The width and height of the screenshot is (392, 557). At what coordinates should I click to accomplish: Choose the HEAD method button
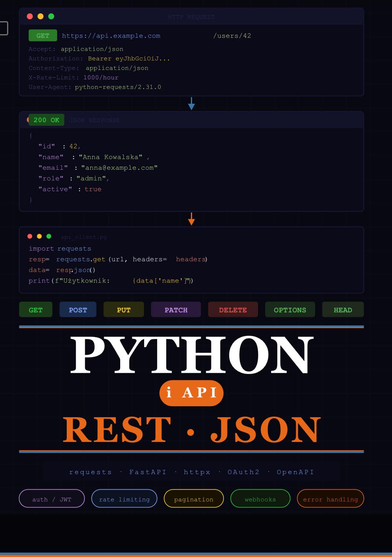pos(343,310)
